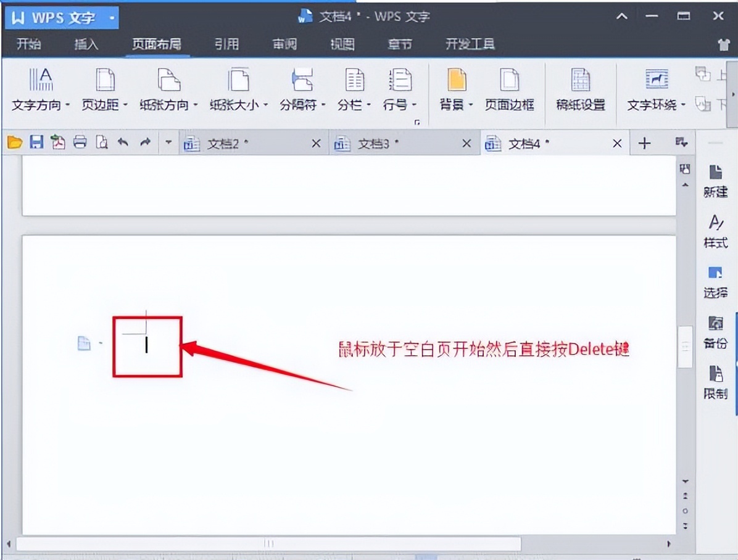Open 稿纸设置 (grid paper settings)
Image resolution: width=738 pixels, height=560 pixels.
click(x=580, y=89)
